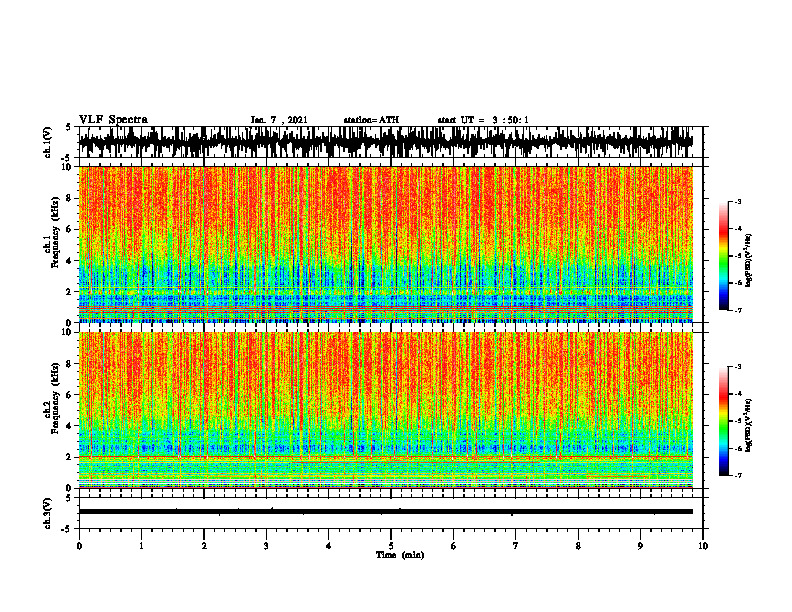Click time axis tick label "0"
The height and width of the screenshot is (612, 792).
[x=79, y=546]
